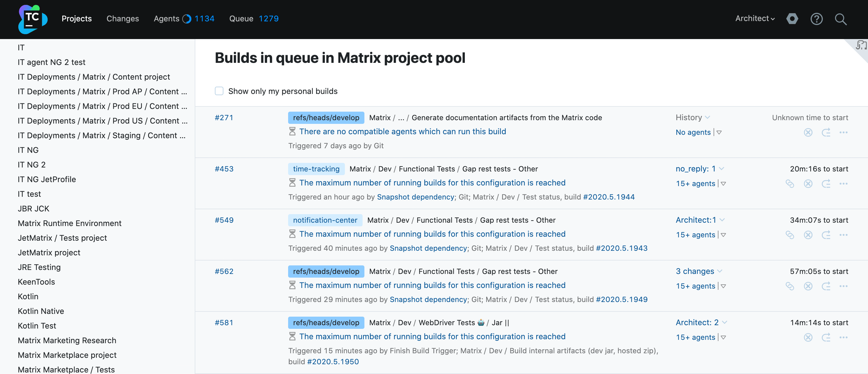Viewport: 868px width, 374px height.
Task: Click 15+ agents link for build #549
Action: (x=695, y=235)
